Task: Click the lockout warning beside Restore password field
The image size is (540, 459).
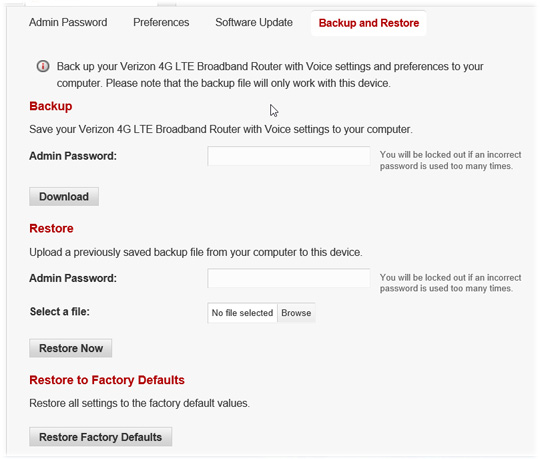Action: (x=450, y=283)
